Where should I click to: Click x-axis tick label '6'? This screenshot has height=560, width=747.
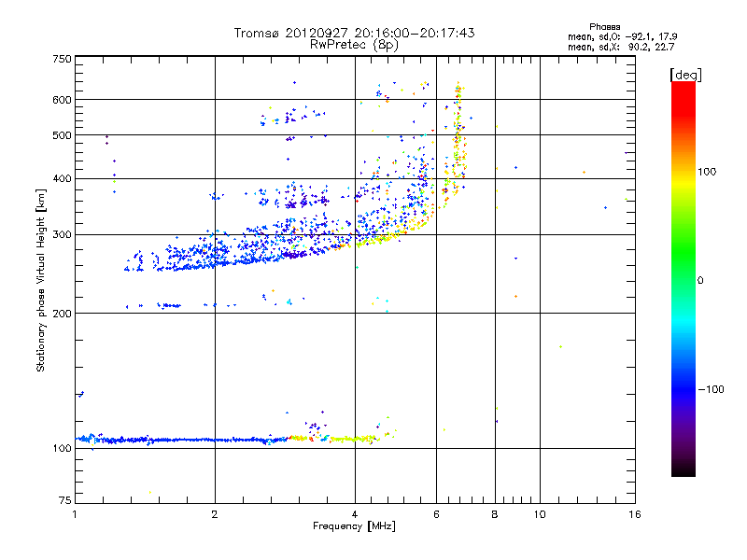436,514
